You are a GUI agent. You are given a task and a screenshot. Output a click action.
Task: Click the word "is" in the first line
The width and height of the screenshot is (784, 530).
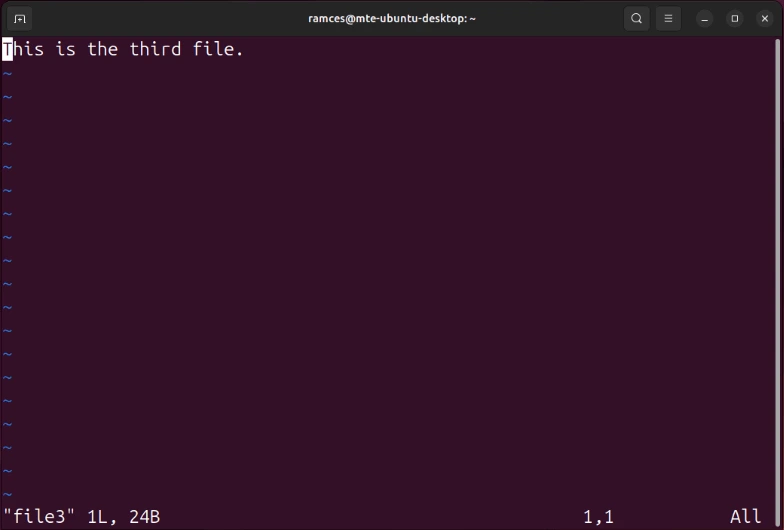tap(66, 49)
